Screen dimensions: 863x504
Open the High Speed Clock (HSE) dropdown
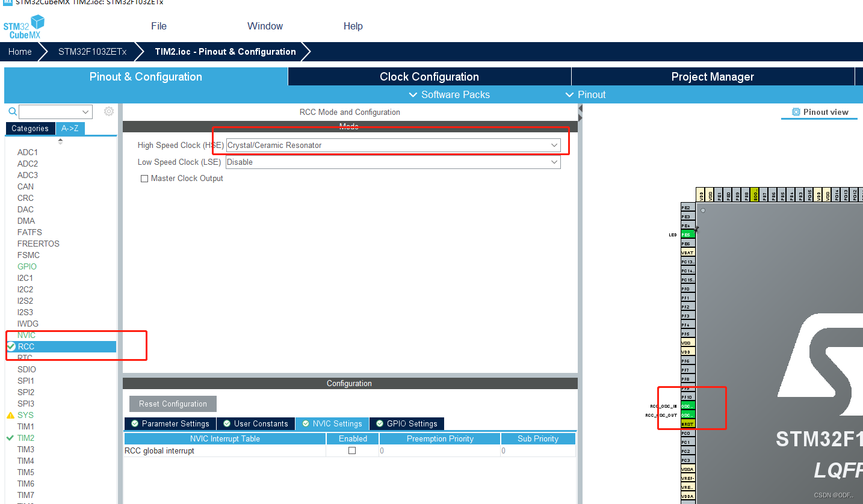pos(394,145)
